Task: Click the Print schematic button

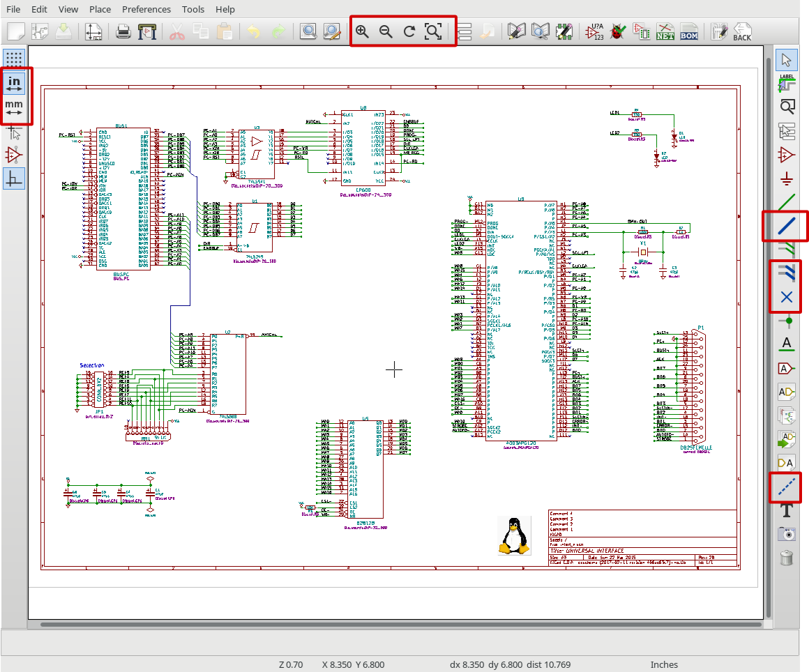Action: 123,31
